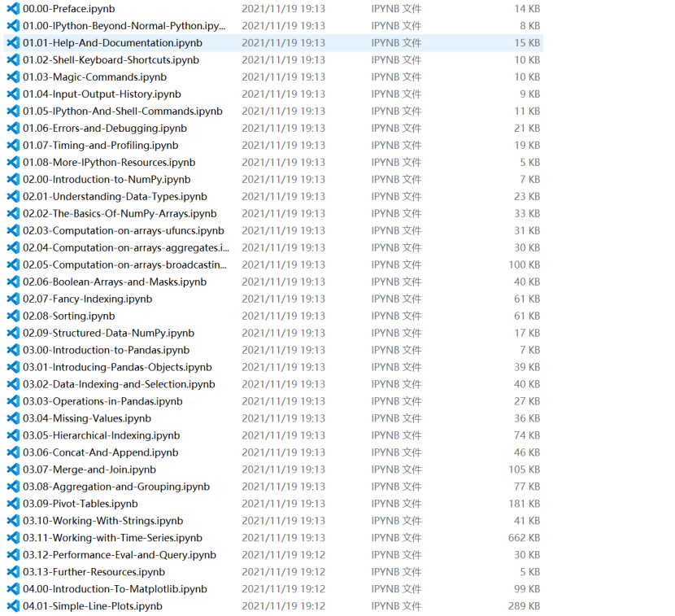The width and height of the screenshot is (675, 616).
Task: Click the 105 KB size value
Action: point(524,470)
